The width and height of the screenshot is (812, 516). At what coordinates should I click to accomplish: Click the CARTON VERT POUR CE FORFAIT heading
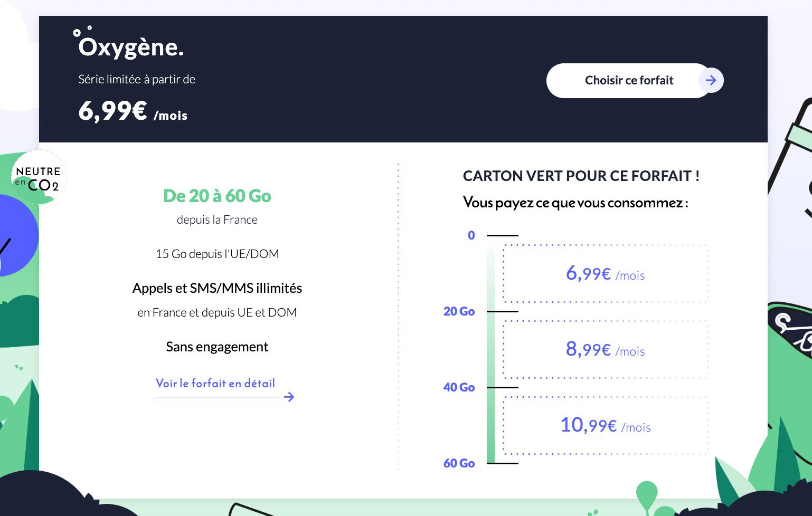coord(581,176)
